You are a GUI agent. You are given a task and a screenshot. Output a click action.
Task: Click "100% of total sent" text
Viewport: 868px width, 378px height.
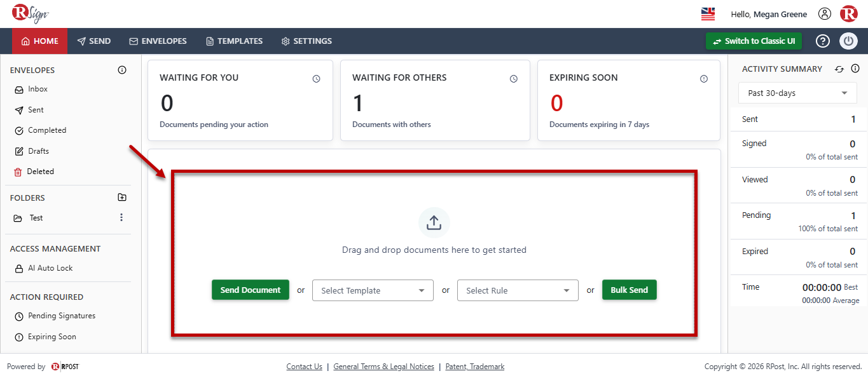point(828,229)
